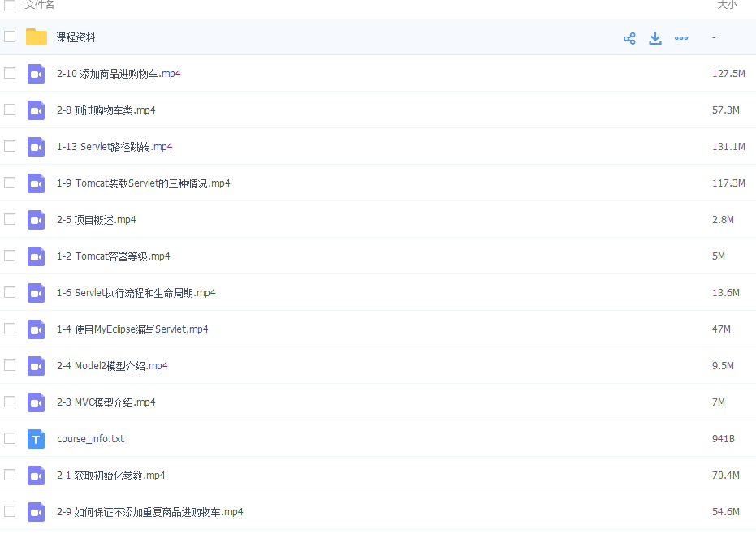Select checkbox for 2-10 添加商品进购物车.mp4
Image resolution: width=756 pixels, height=551 pixels.
(10, 73)
